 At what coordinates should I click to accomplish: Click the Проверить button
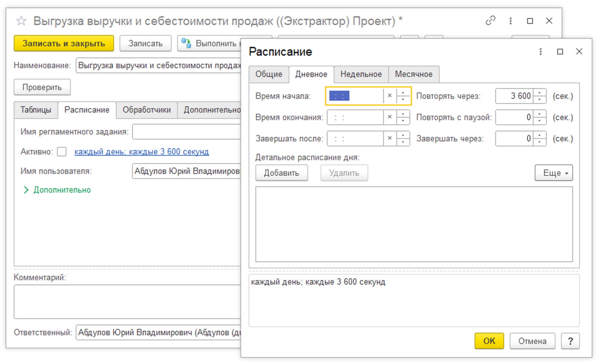pyautogui.click(x=42, y=87)
